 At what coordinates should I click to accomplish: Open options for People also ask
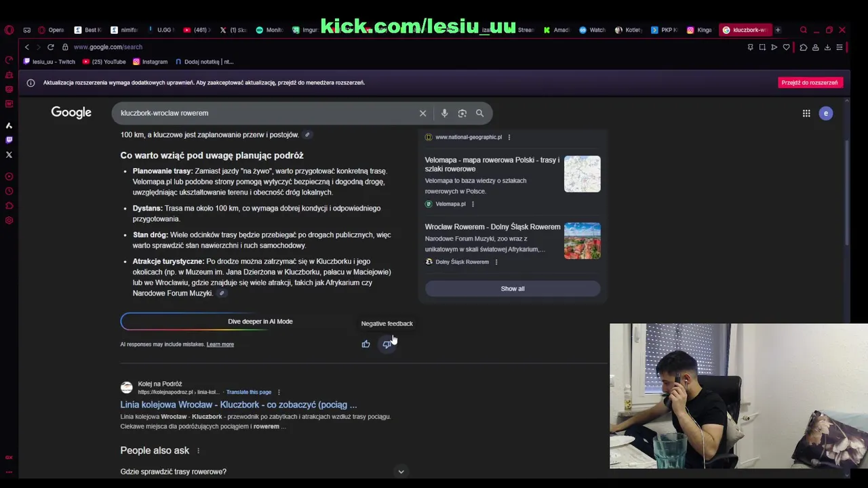(198, 451)
